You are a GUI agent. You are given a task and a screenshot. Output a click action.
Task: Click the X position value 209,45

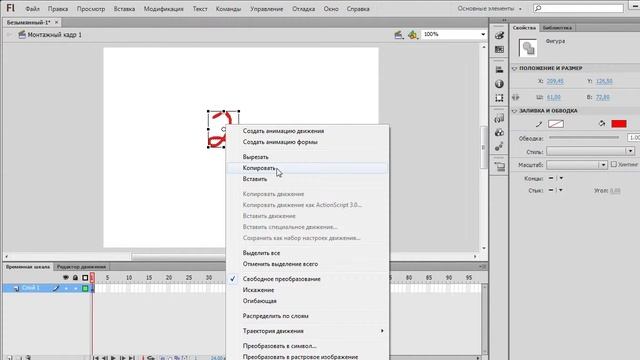[555, 81]
